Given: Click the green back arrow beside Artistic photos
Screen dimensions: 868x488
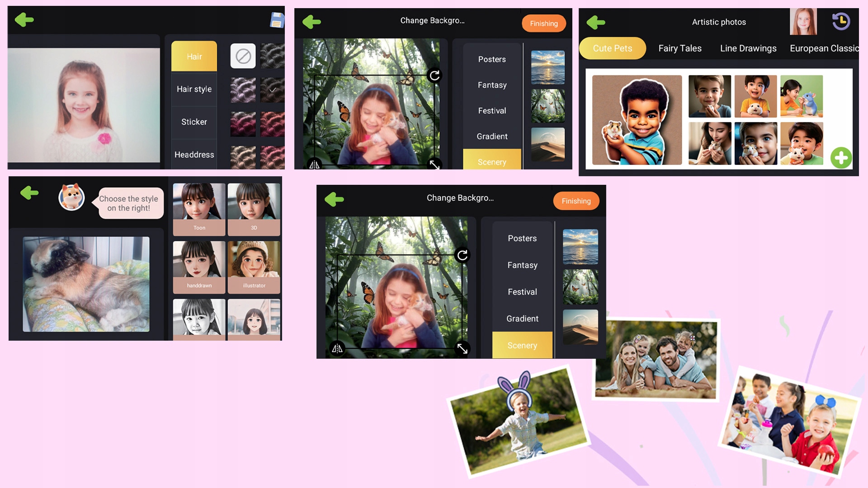Looking at the screenshot, I should point(595,22).
